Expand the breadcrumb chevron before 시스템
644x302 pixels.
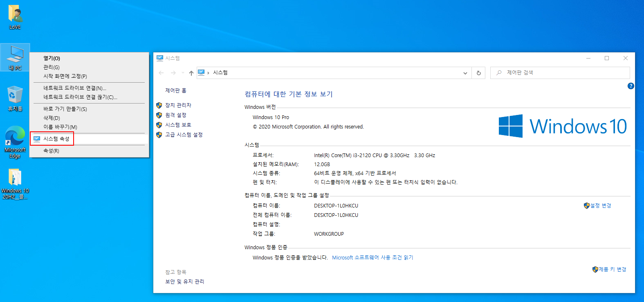click(209, 73)
